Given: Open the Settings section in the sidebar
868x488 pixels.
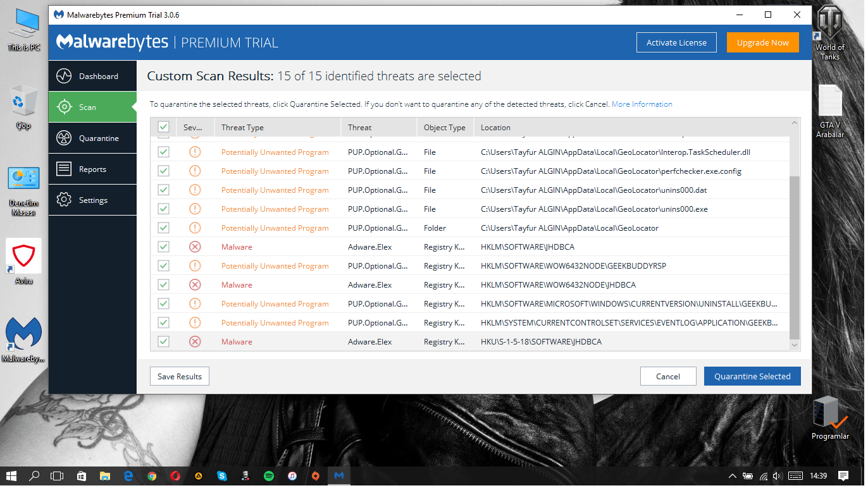Looking at the screenshot, I should (92, 200).
